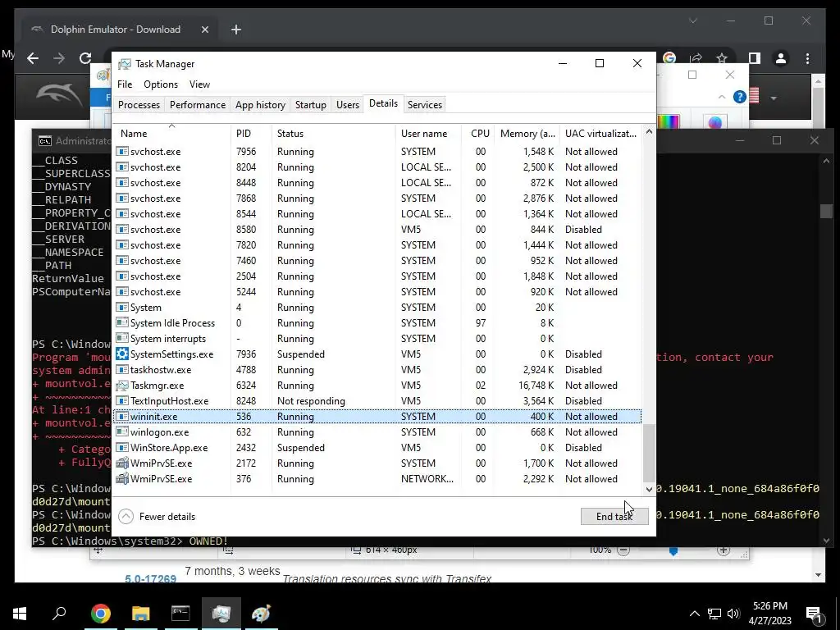The height and width of the screenshot is (630, 840).
Task: Show hidden system tray icons
Action: 694,614
